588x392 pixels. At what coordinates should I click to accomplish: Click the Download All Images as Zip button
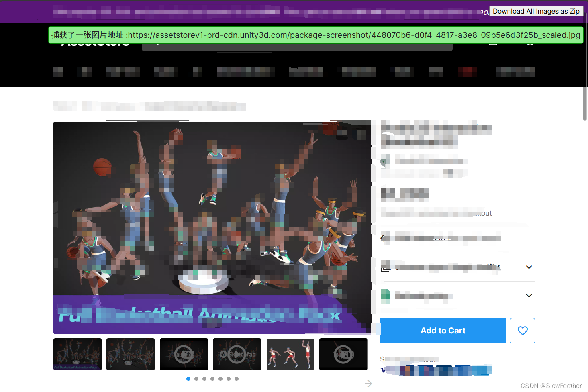pyautogui.click(x=536, y=11)
